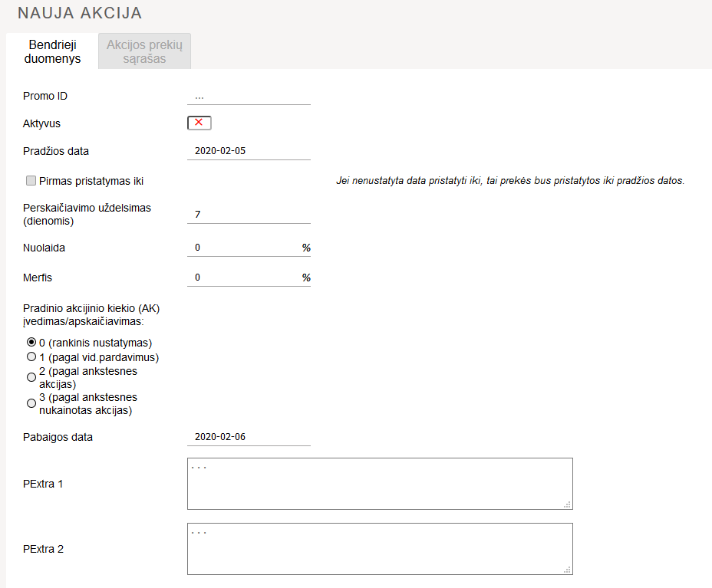Focus the Perskaičiavimo uždelsimas days field
The image size is (712, 588).
click(x=248, y=215)
